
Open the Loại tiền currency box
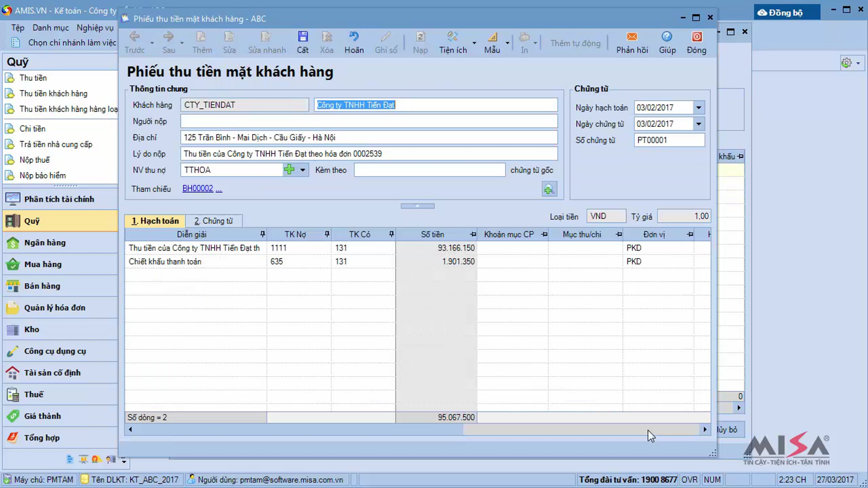(x=606, y=216)
